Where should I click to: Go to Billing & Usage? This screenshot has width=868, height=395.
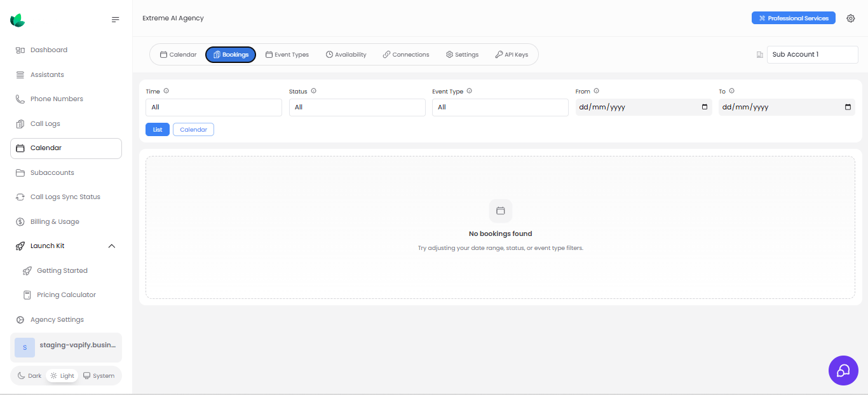point(66,221)
